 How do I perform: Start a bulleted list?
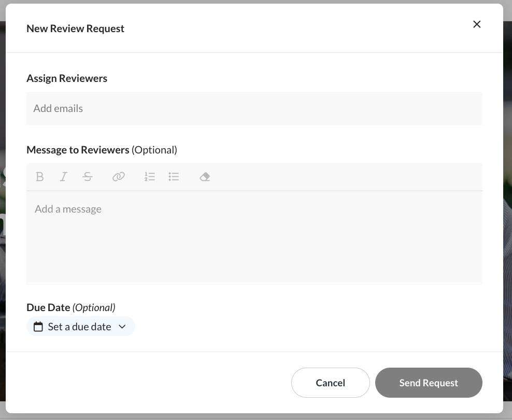174,177
